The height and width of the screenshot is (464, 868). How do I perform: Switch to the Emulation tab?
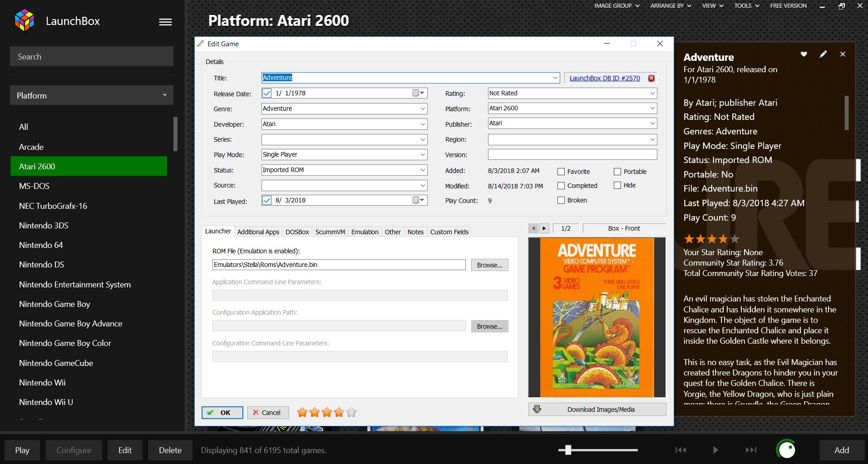(365, 232)
